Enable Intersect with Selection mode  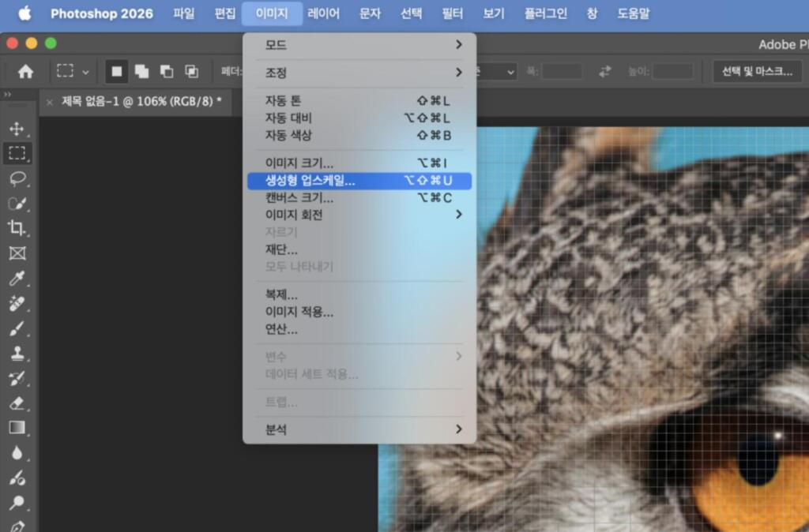coord(191,72)
